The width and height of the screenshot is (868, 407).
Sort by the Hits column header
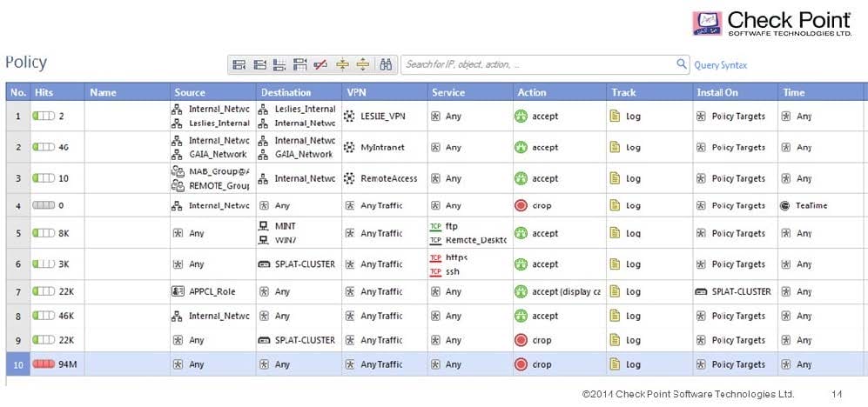[x=57, y=92]
